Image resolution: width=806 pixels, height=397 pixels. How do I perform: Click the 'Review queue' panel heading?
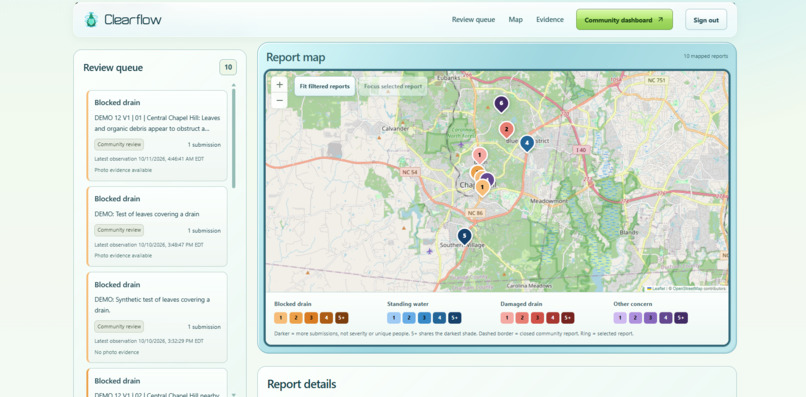coord(113,67)
